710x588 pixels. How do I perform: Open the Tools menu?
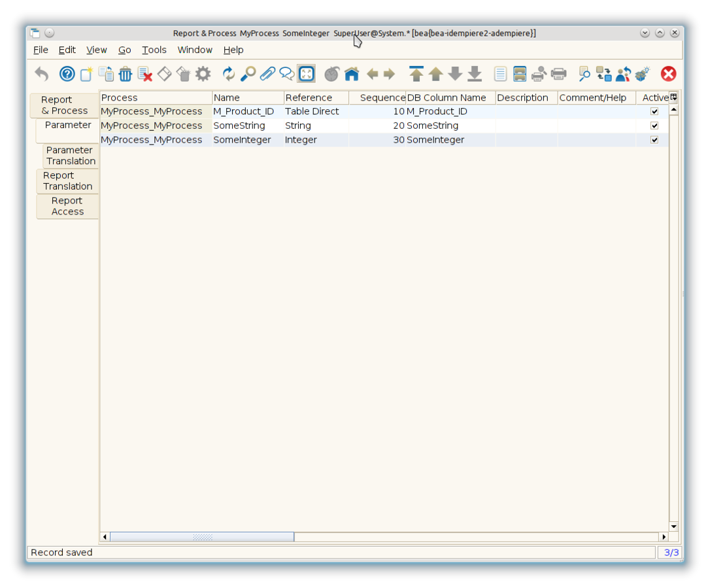154,50
